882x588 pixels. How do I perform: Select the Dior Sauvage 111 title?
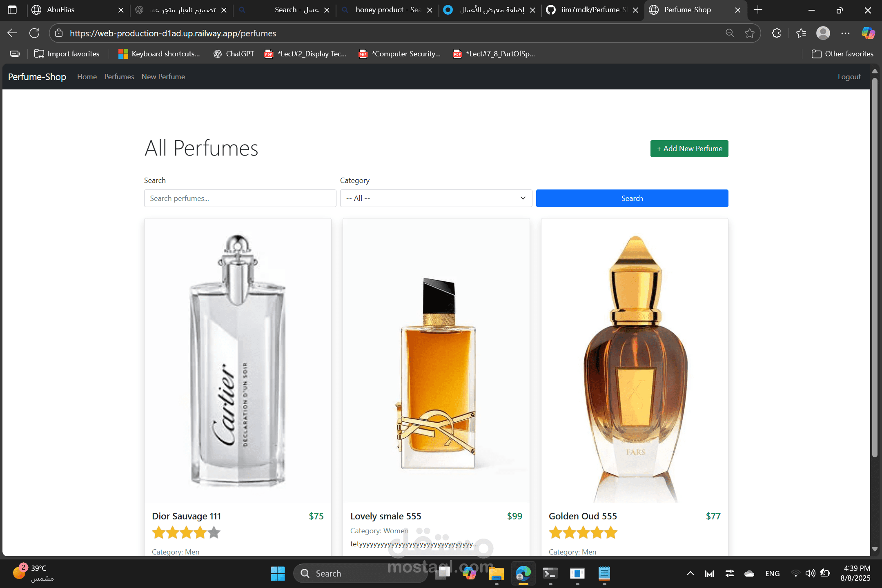tap(186, 516)
